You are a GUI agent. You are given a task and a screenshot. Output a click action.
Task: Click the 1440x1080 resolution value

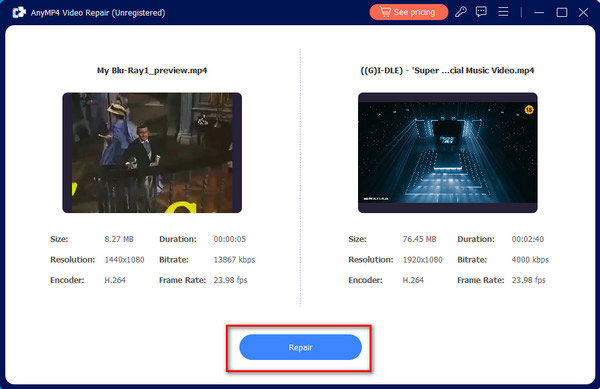[x=124, y=260]
